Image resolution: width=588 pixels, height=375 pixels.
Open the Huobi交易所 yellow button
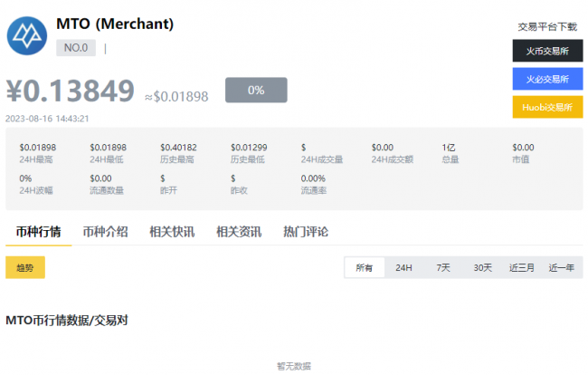[x=547, y=107]
